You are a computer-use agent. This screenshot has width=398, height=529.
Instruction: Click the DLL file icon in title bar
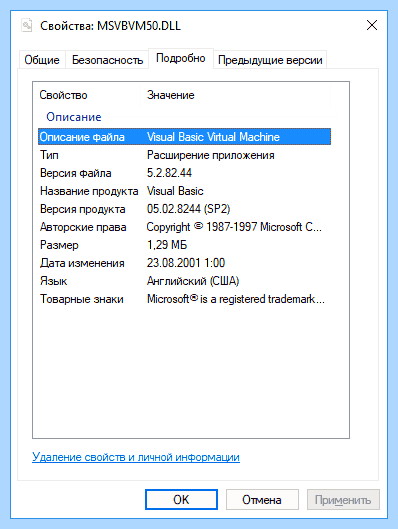pos(27,25)
